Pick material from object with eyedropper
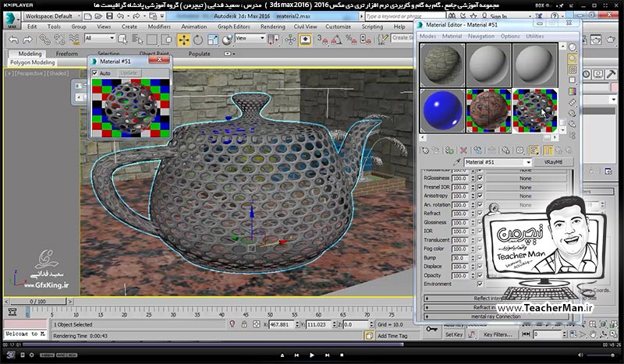 (x=457, y=162)
